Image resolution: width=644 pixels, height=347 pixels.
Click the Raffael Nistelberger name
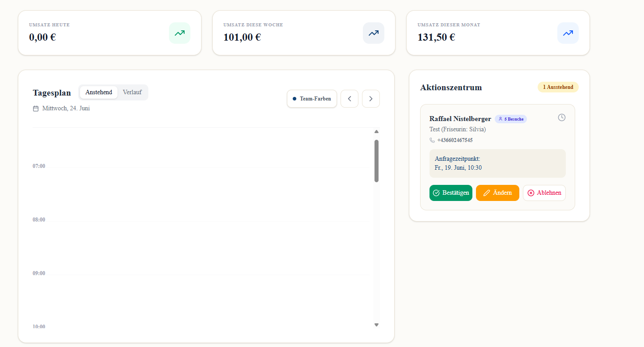tap(460, 119)
